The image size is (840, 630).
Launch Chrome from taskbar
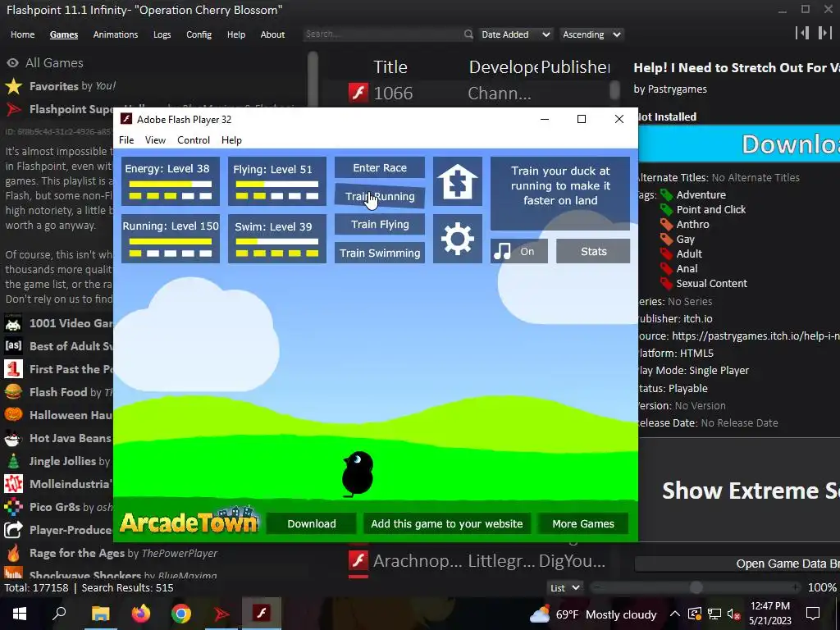click(x=181, y=614)
